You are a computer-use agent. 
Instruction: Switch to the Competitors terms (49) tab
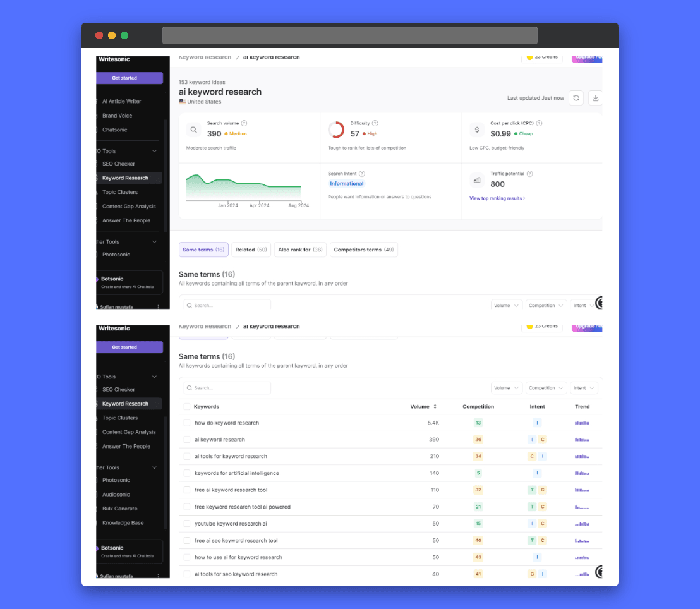[x=364, y=250]
